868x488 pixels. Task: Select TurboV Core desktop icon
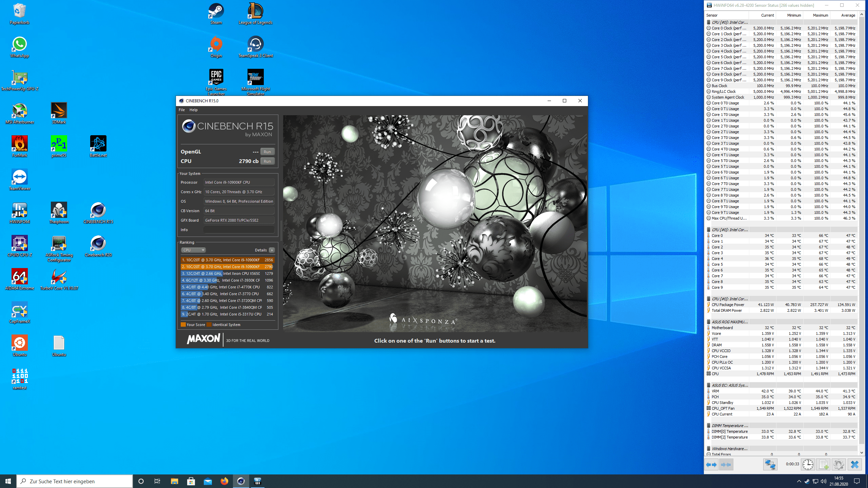(59, 280)
